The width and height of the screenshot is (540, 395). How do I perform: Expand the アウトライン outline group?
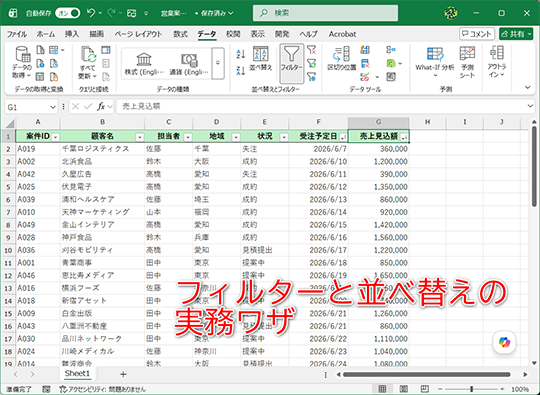[x=497, y=62]
